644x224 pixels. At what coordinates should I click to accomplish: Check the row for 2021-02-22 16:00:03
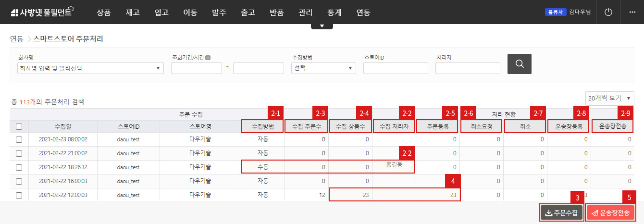tap(19, 181)
